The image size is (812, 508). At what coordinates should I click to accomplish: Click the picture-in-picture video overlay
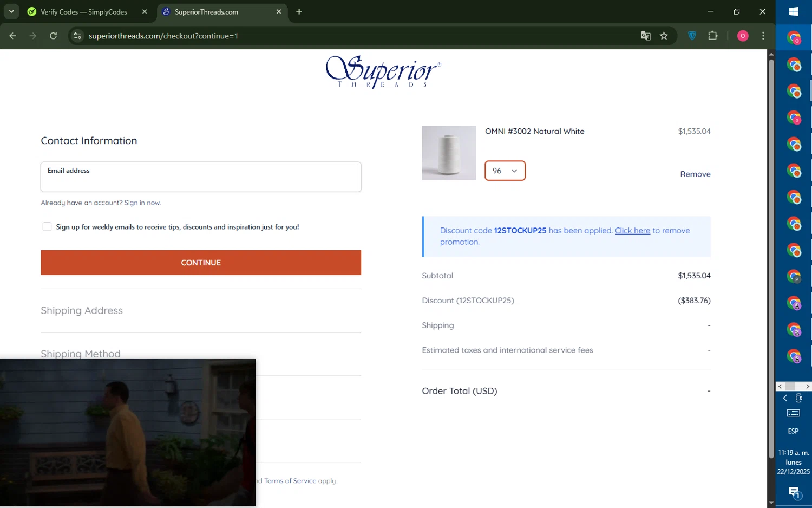point(128,432)
